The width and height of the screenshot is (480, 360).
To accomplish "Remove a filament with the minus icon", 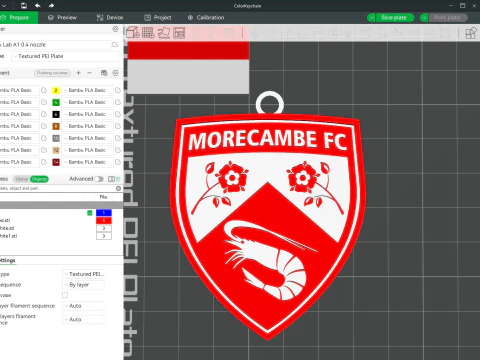I will click(x=89, y=73).
